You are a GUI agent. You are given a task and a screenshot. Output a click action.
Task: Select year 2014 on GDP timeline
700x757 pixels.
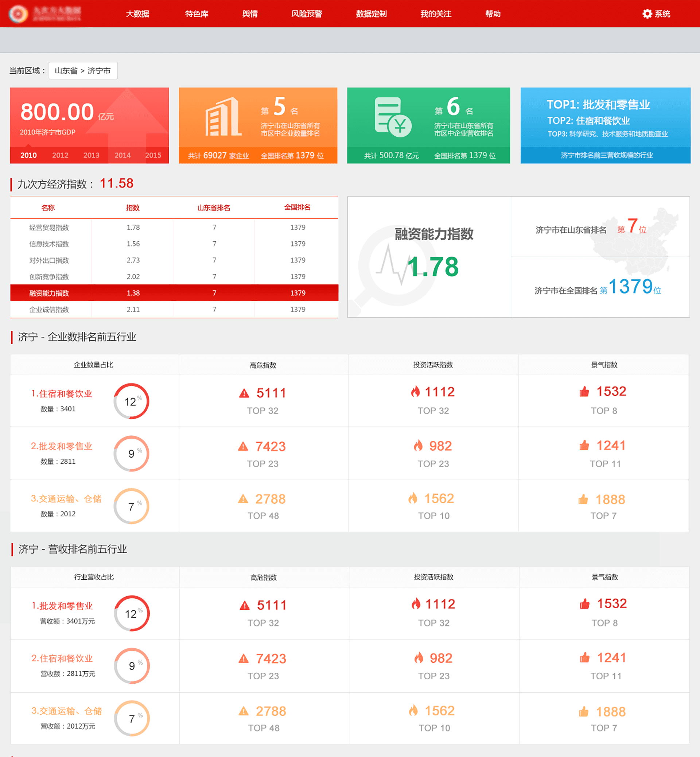click(122, 155)
